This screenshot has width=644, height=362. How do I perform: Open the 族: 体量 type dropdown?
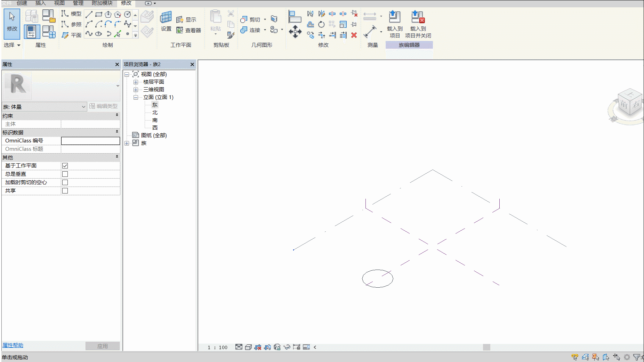(44, 107)
